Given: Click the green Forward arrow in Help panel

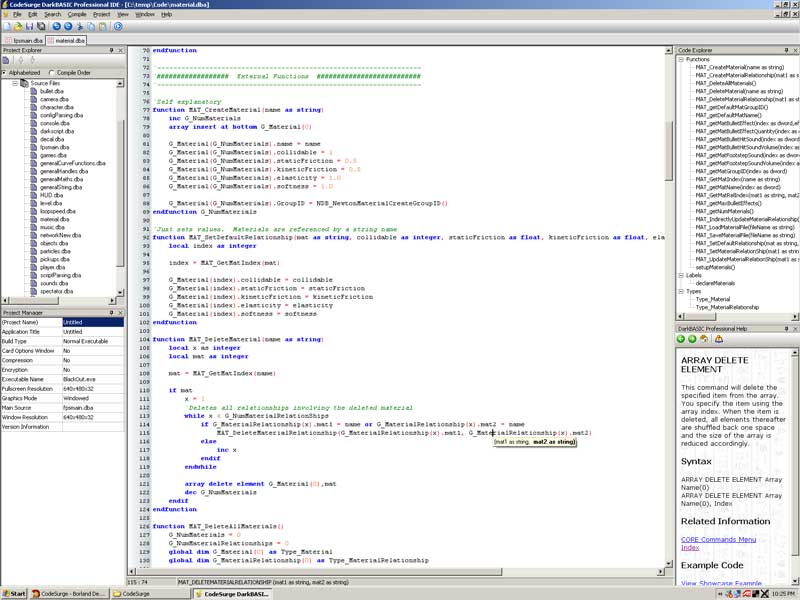Looking at the screenshot, I should coord(692,339).
